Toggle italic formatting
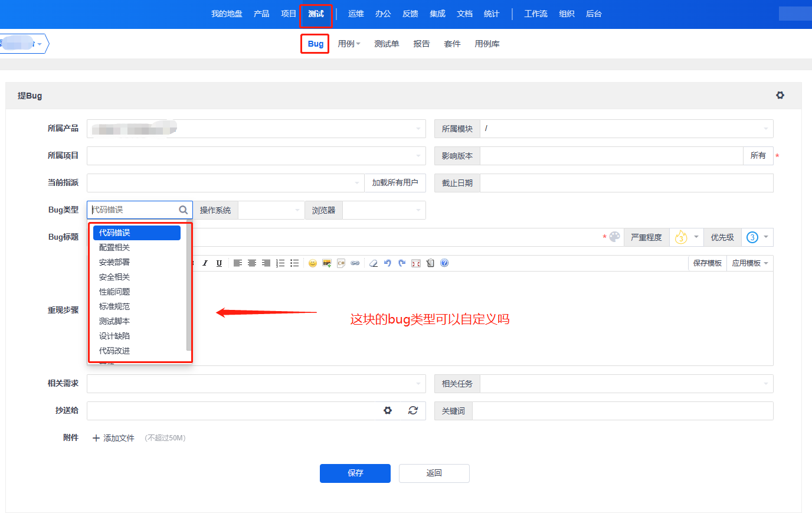 click(x=205, y=263)
